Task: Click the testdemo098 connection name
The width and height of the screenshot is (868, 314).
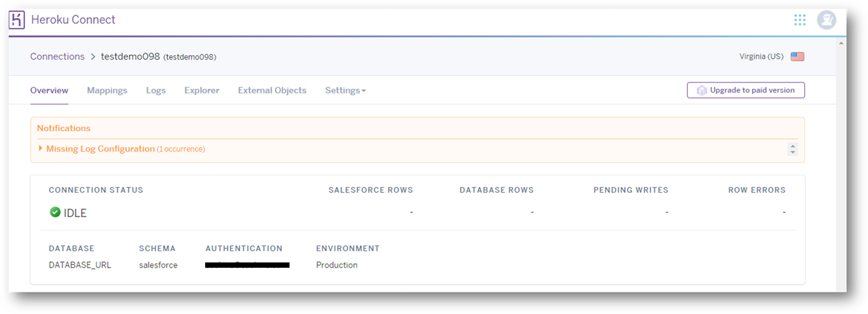Action: click(x=130, y=57)
